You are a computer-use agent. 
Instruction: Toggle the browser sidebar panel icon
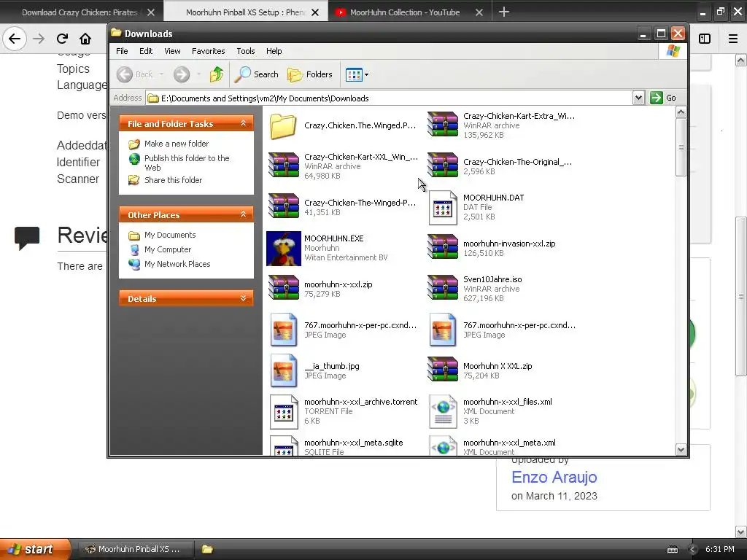pos(705,39)
